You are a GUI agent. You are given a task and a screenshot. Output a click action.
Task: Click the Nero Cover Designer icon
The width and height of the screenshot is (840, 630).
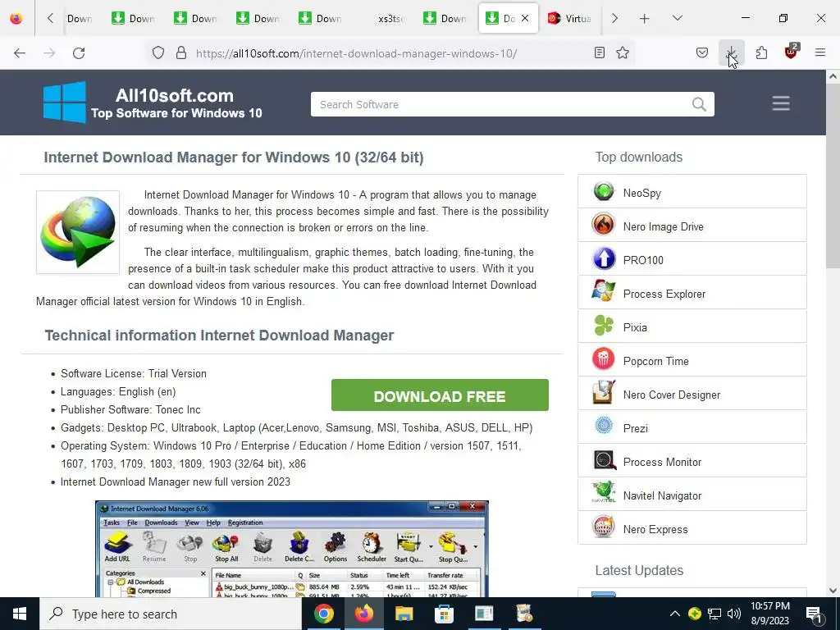604,393
